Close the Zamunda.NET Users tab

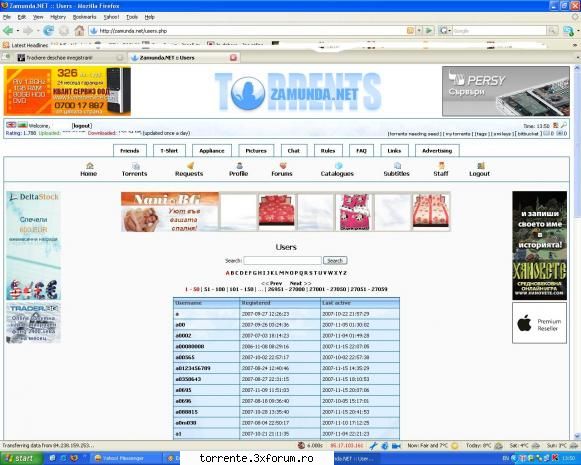pos(233,57)
